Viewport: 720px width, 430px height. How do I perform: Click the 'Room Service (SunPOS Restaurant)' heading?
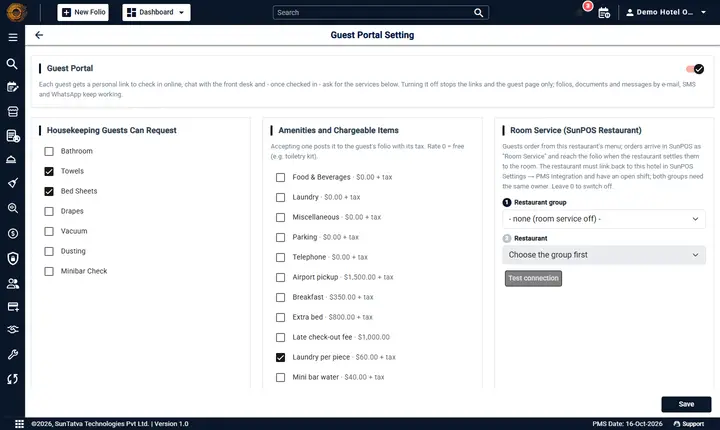576,130
